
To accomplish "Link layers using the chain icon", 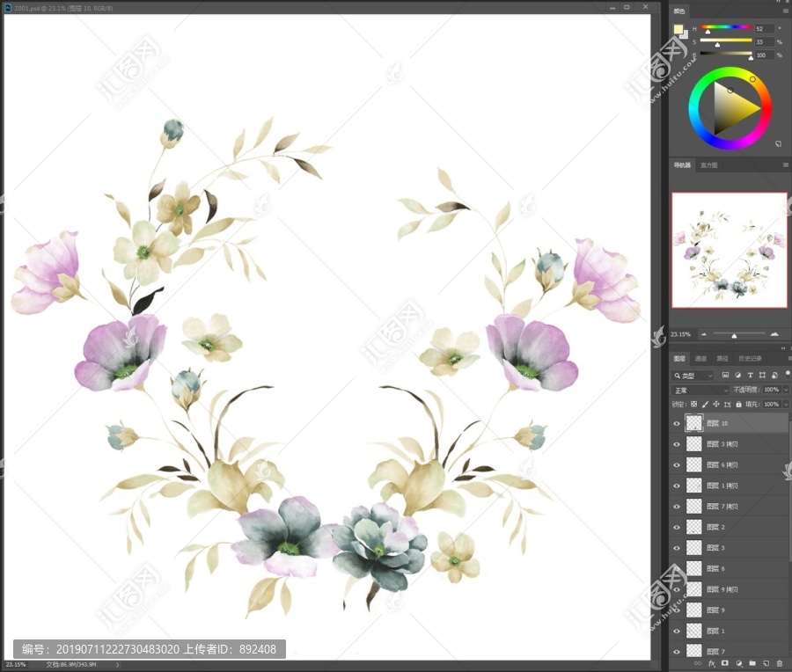I will [x=698, y=663].
